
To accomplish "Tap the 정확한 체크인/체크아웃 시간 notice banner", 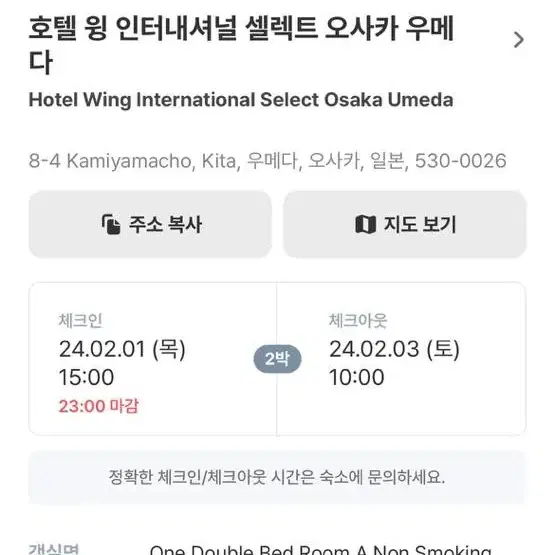I will tap(277, 477).
